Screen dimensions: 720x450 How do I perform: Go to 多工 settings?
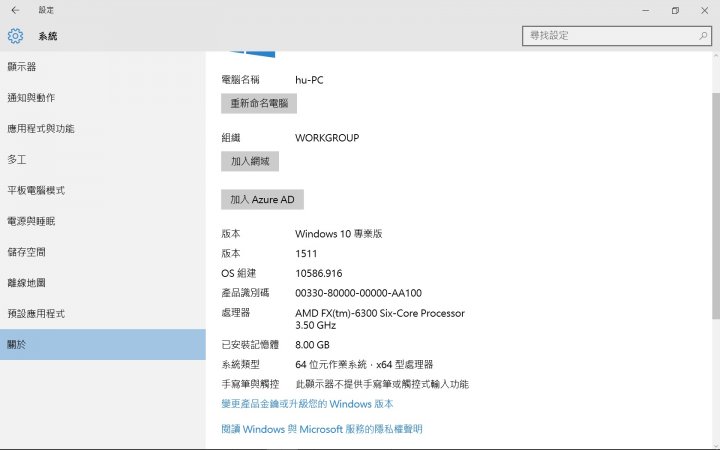[103, 159]
